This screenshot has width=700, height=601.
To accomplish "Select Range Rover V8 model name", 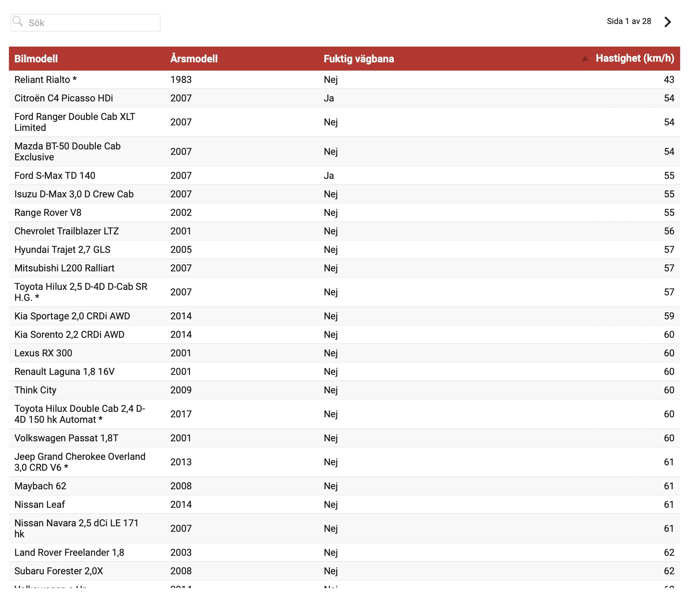I will coord(48,212).
